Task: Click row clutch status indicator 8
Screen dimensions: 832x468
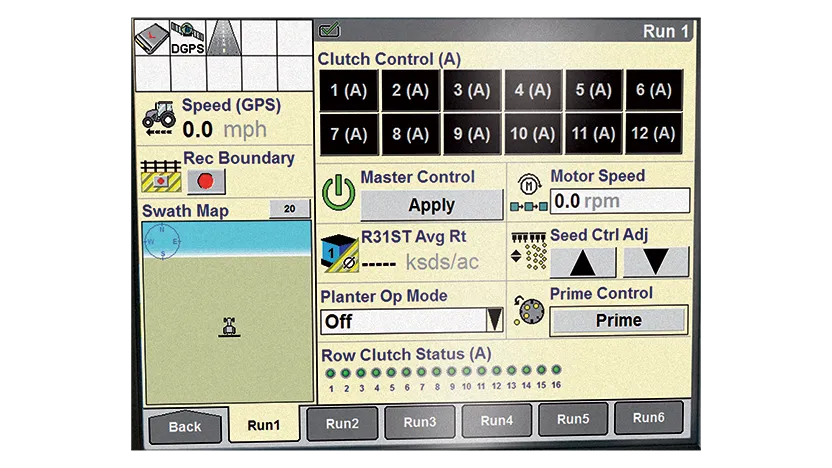Action: (x=436, y=372)
